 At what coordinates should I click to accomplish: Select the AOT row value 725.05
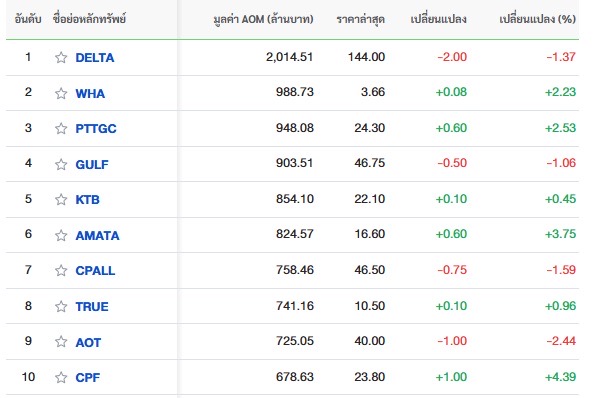pos(295,341)
